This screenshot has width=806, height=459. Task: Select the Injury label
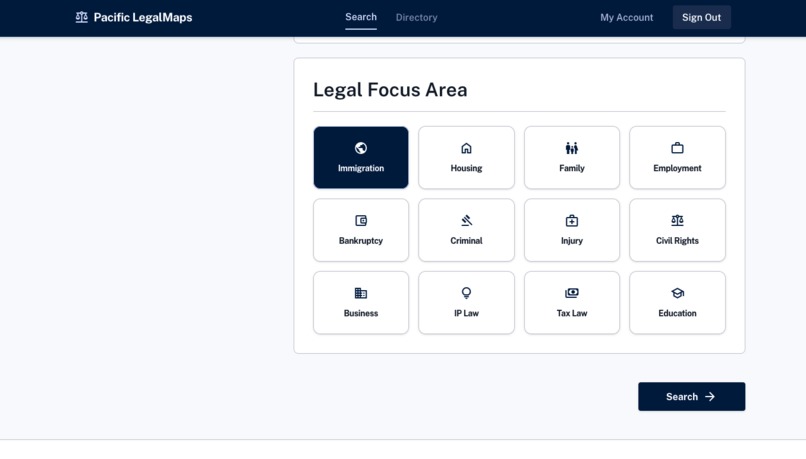pyautogui.click(x=572, y=241)
